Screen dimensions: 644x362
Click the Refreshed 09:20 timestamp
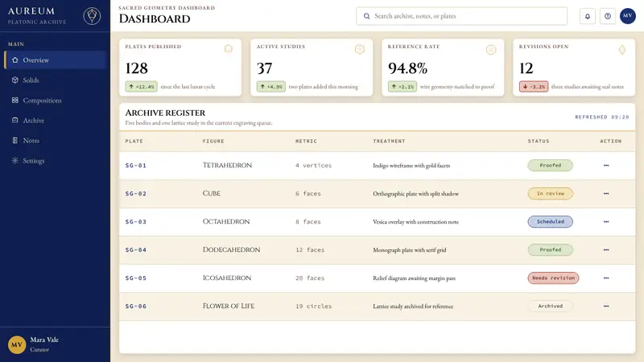tap(601, 117)
